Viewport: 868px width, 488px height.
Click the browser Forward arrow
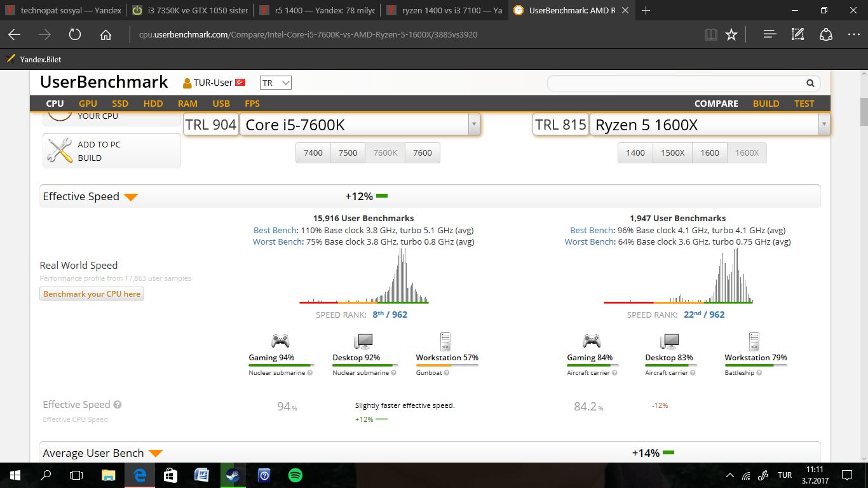click(44, 34)
